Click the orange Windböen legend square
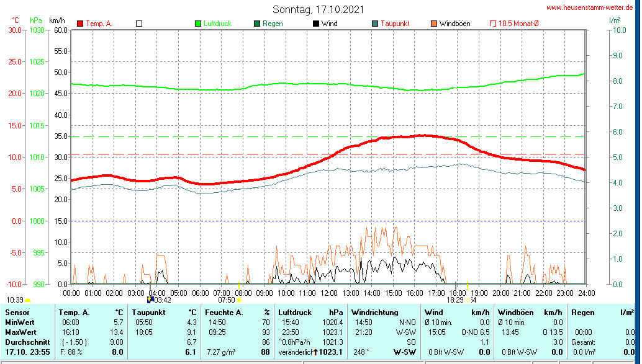The height and width of the screenshot is (364, 642). pyautogui.click(x=434, y=24)
